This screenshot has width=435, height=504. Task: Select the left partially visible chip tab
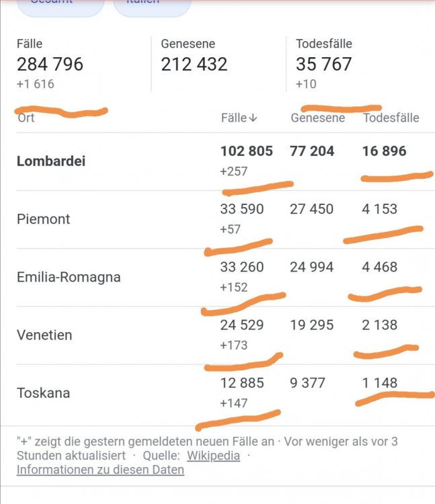pyautogui.click(x=61, y=7)
